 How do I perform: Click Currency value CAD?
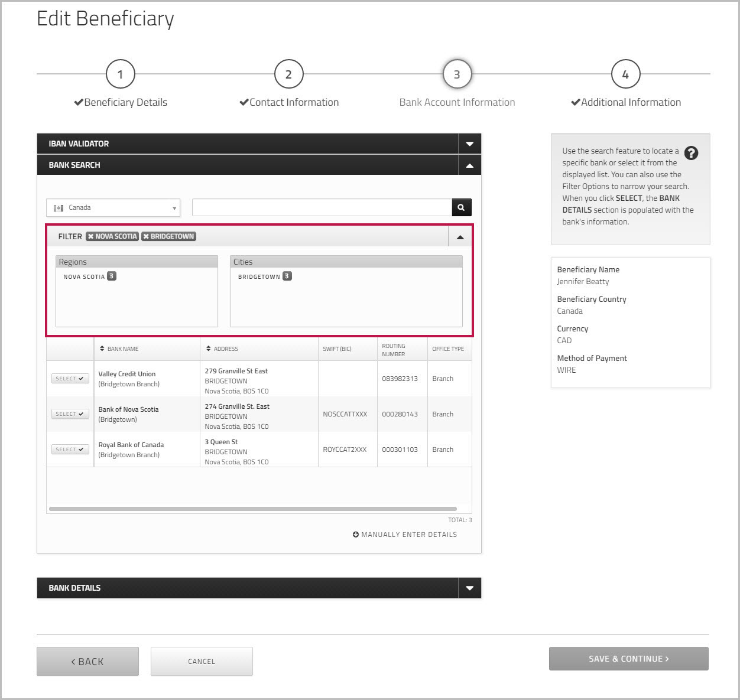(564, 341)
